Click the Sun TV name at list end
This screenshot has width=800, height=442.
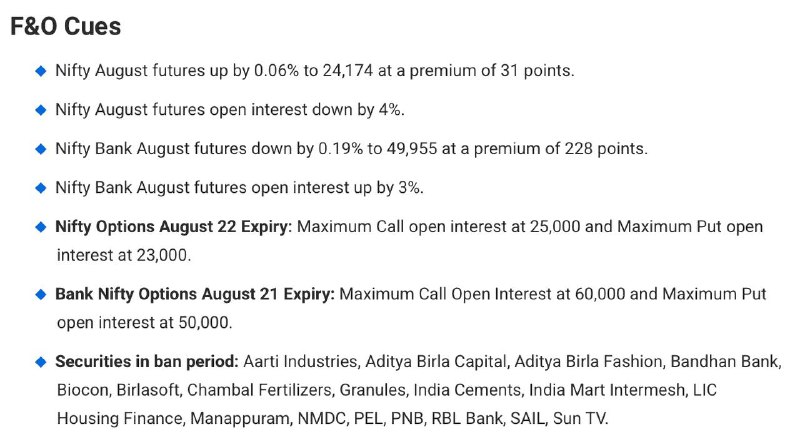click(580, 419)
